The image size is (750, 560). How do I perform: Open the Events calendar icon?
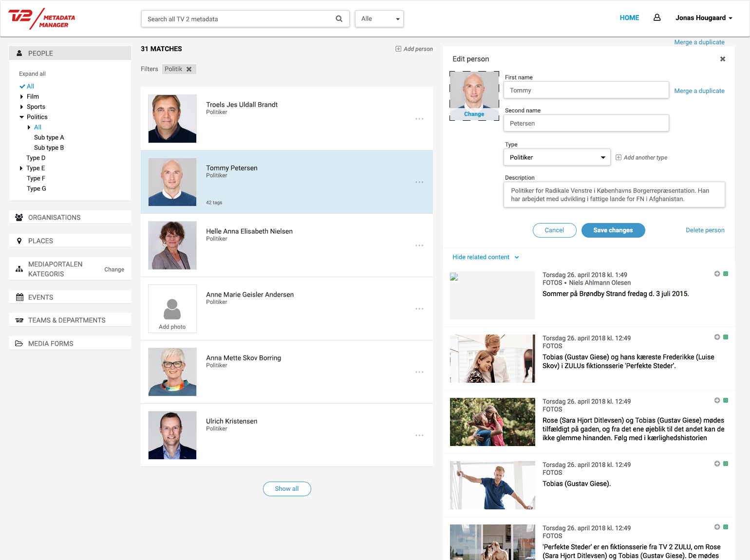19,297
